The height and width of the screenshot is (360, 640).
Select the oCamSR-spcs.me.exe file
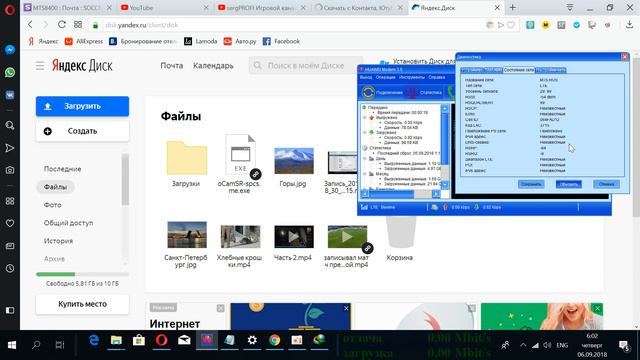click(x=240, y=163)
